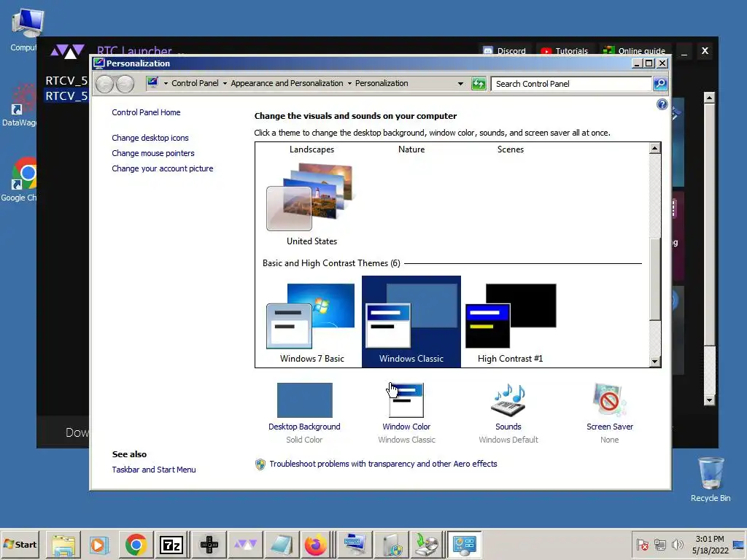Image resolution: width=747 pixels, height=560 pixels.
Task: Open Window Color settings icon
Action: 406,400
